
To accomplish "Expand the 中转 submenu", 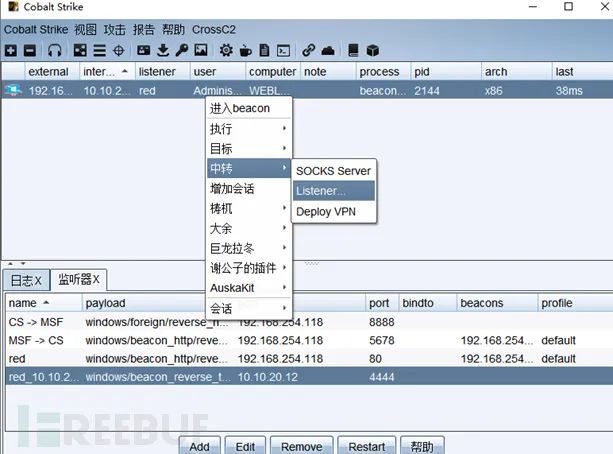I will pyautogui.click(x=249, y=169).
